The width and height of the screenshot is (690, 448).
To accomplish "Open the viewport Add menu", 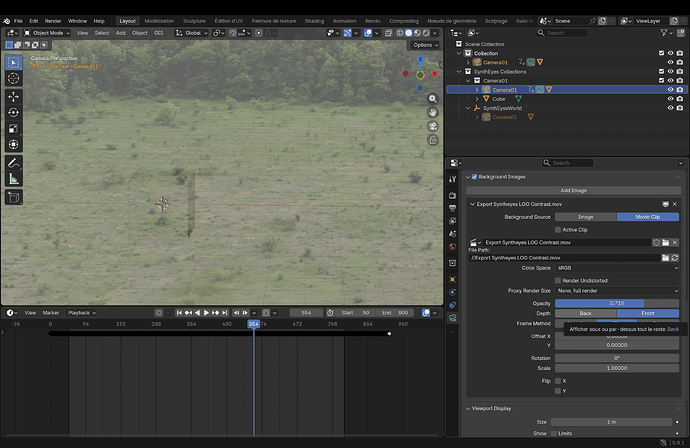I will (121, 33).
